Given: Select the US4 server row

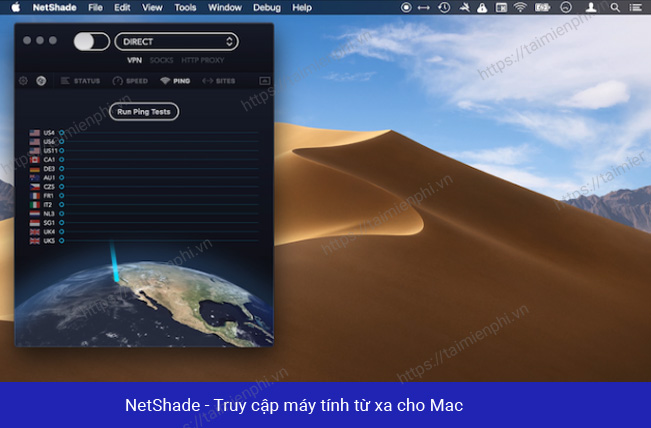Looking at the screenshot, I should (x=47, y=132).
